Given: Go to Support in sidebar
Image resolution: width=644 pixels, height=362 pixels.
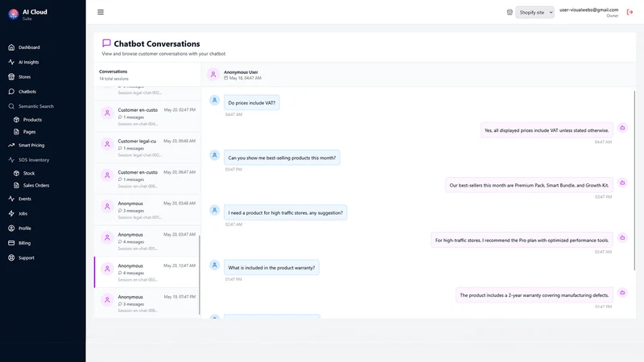Looking at the screenshot, I should 27,257.
